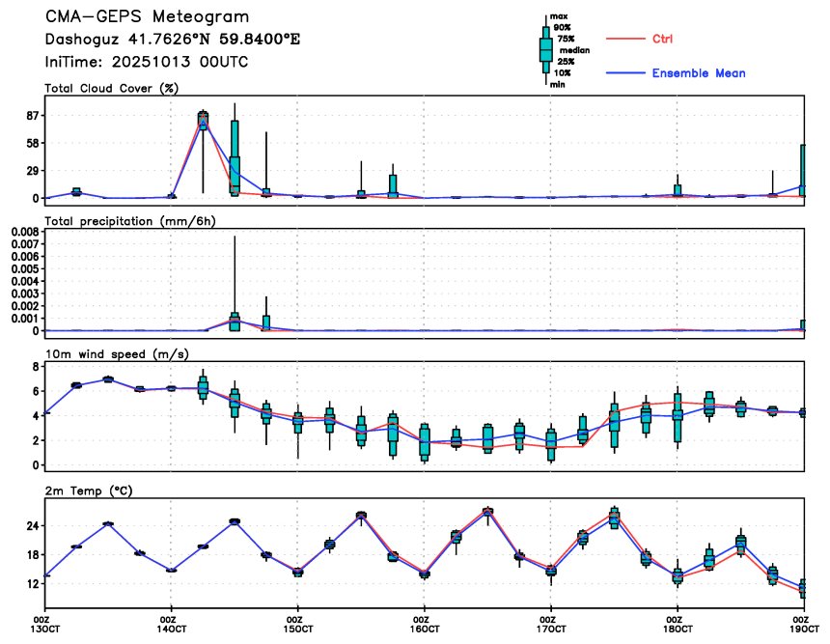Click the 00Z 16OCT time axis label
Viewport: 830px width, 644px height.
(x=422, y=623)
